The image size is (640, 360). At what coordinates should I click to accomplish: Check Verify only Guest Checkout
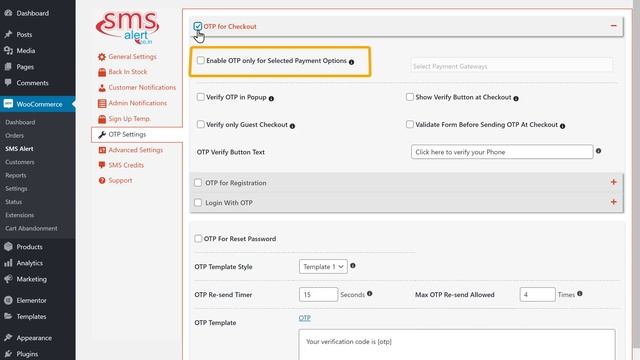[200, 124]
